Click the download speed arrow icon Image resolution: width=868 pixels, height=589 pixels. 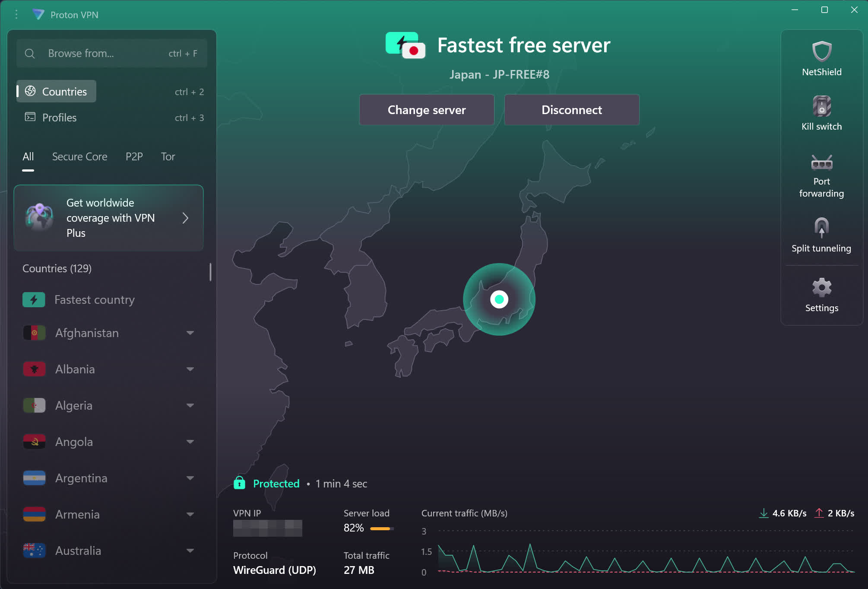click(763, 513)
